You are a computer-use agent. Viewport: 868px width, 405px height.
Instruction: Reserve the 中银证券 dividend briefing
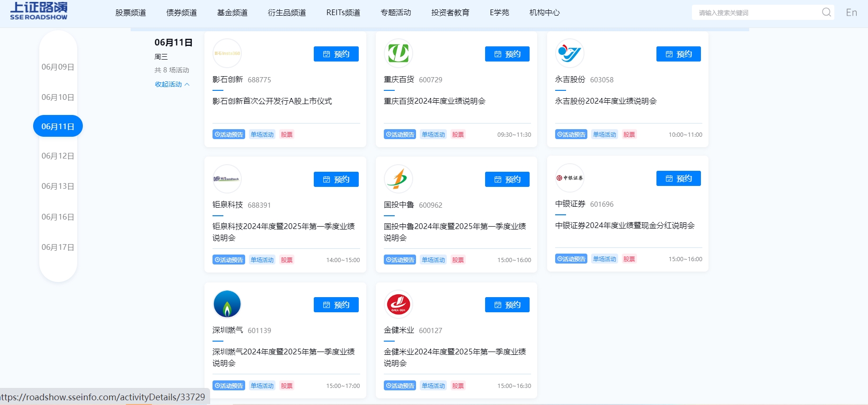tap(679, 178)
